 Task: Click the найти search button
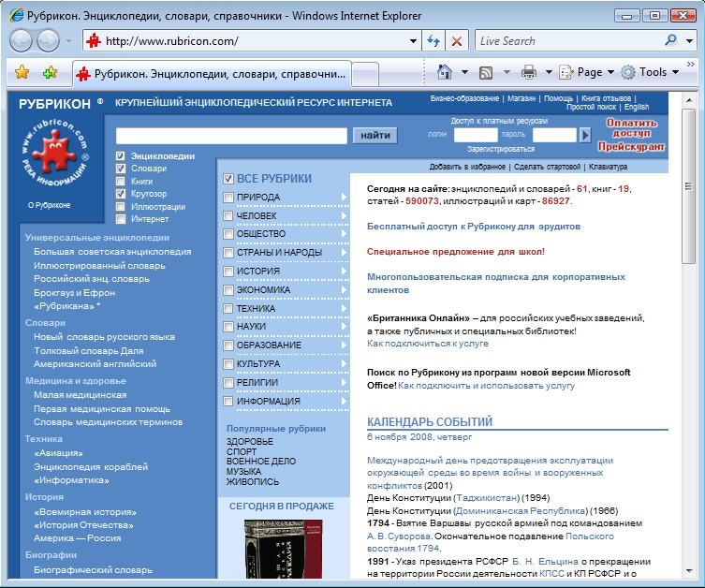[375, 136]
